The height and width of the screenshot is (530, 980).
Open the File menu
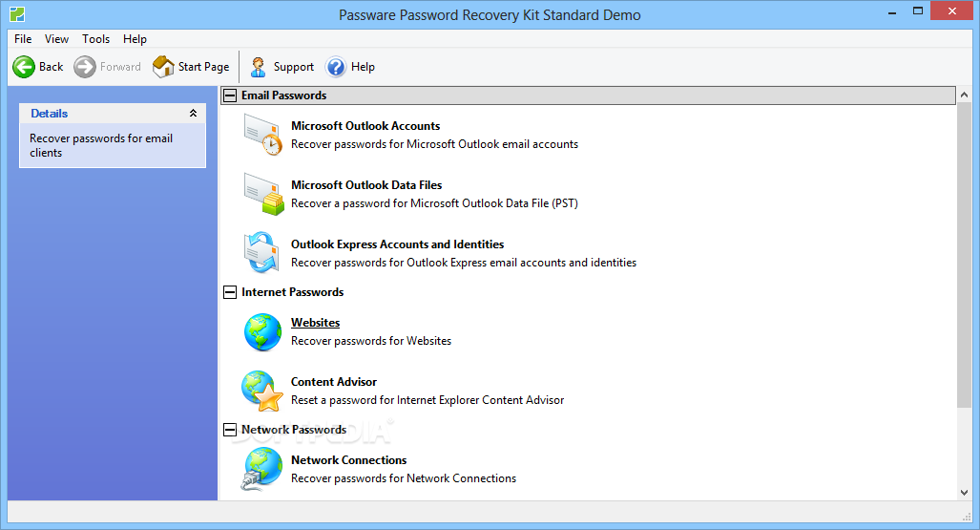23,39
